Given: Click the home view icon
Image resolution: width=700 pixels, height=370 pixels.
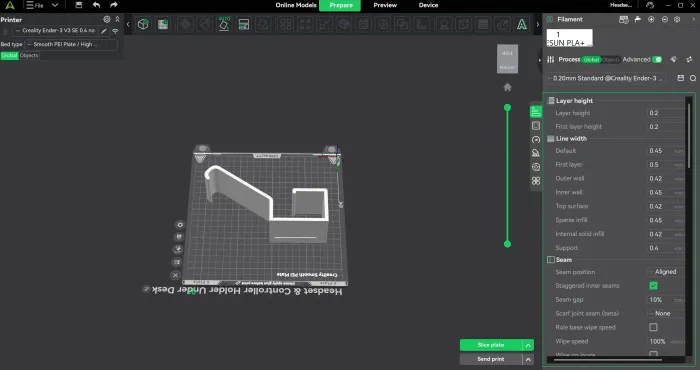Looking at the screenshot, I should 508,87.
